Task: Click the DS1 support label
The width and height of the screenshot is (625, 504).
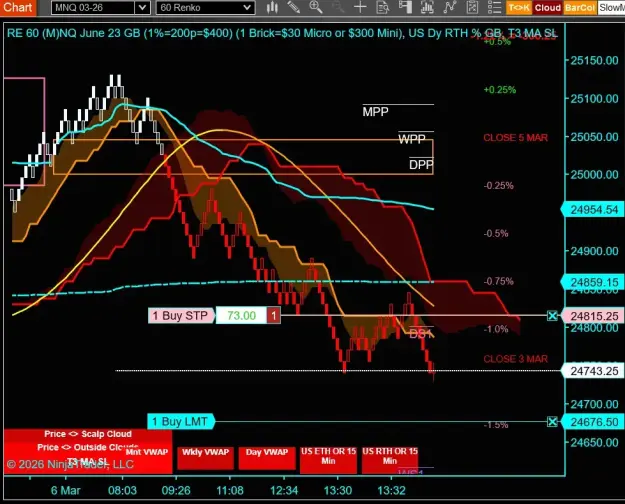Action: pos(420,334)
